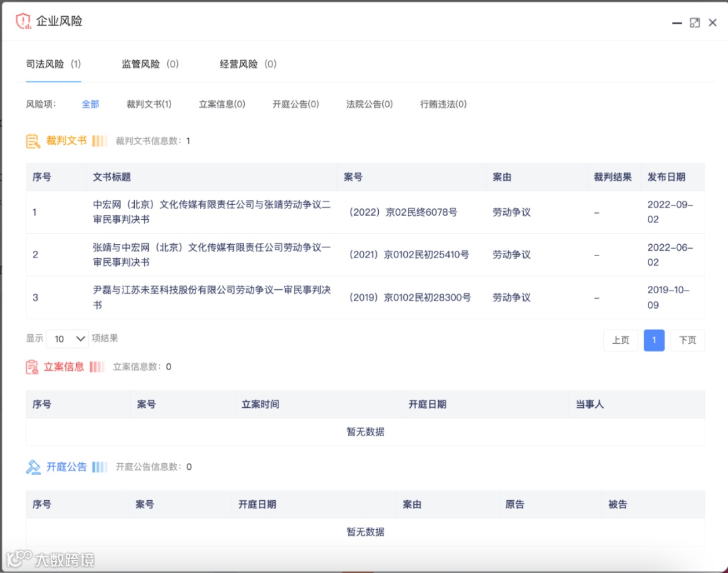
Task: Filter by 开庭公告(0)
Action: pos(296,104)
